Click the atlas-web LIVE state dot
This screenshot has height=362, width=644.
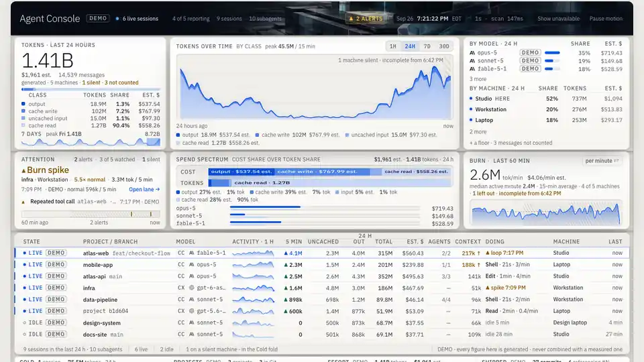coord(25,253)
